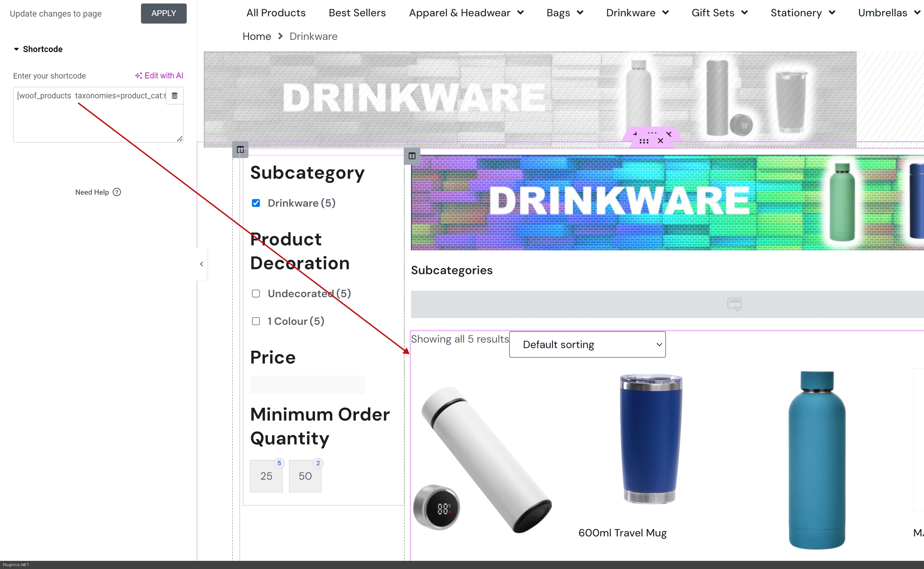924x569 pixels.
Task: Collapse the Elementor side panel arrow
Action: (x=202, y=264)
